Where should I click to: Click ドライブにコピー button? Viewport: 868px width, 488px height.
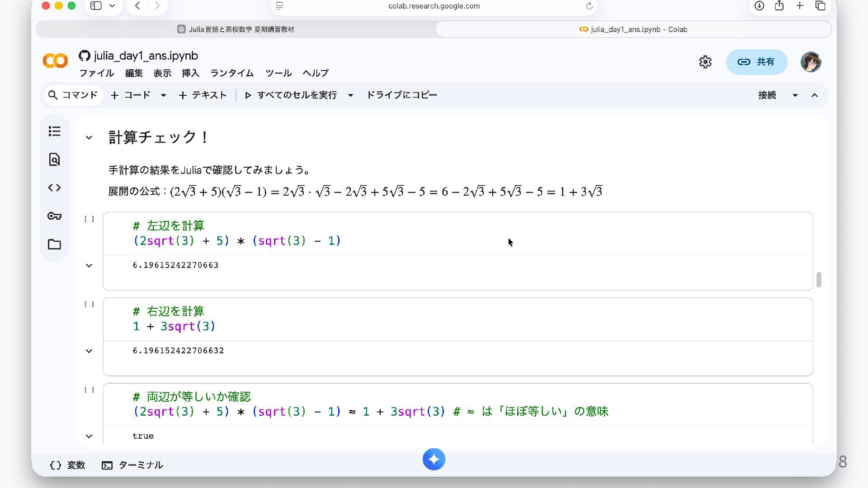click(401, 95)
